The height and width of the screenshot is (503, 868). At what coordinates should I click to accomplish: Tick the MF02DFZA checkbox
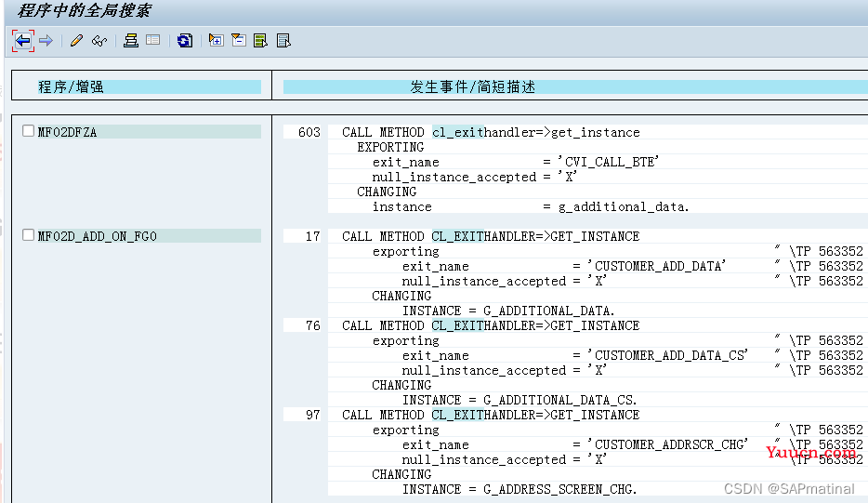pyautogui.click(x=28, y=131)
